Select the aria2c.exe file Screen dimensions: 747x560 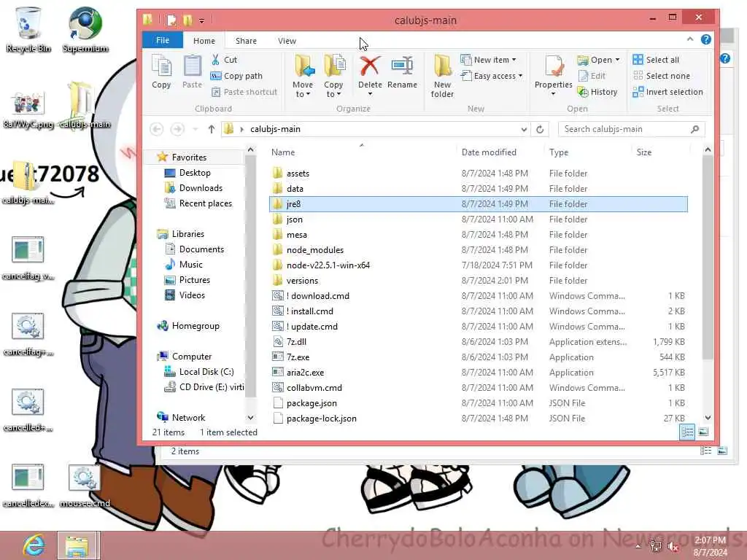click(x=478, y=373)
